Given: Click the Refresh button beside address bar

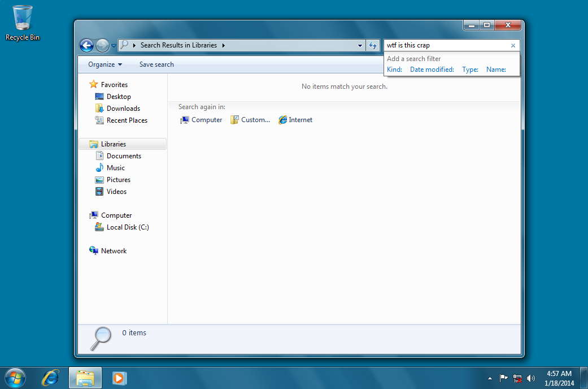Looking at the screenshot, I should click(x=372, y=45).
